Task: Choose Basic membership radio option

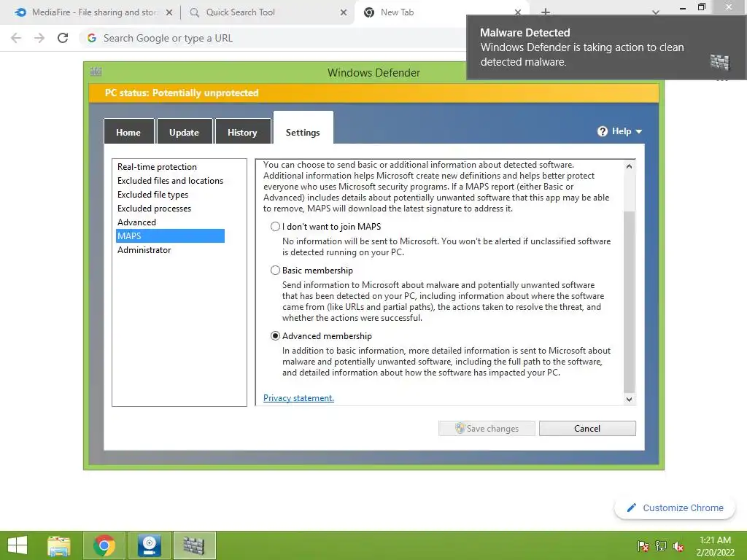Action: 275,271
